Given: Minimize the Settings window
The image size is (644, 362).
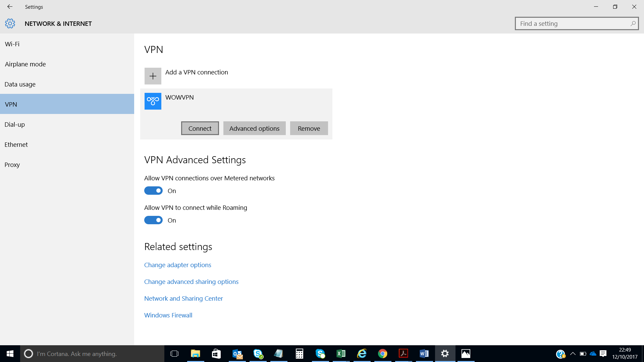Looking at the screenshot, I should (596, 7).
